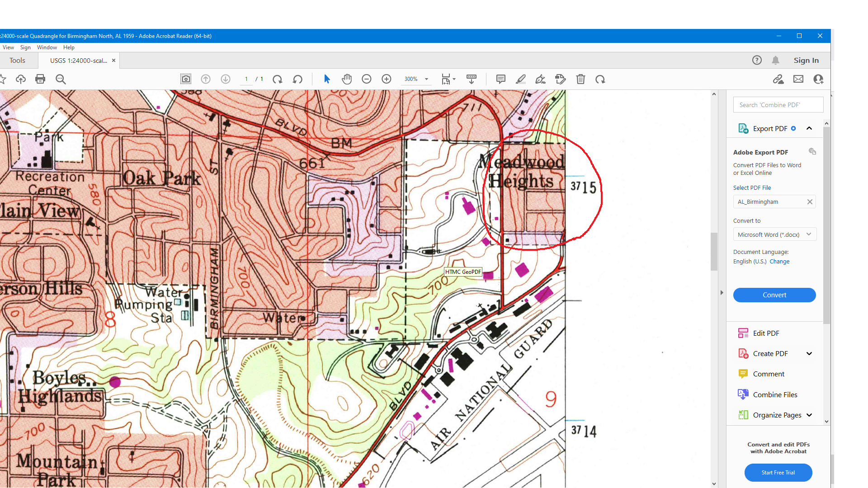Click the document vertical scrollbar thumb
Viewport: 868px width, 488px height.
[714, 252]
